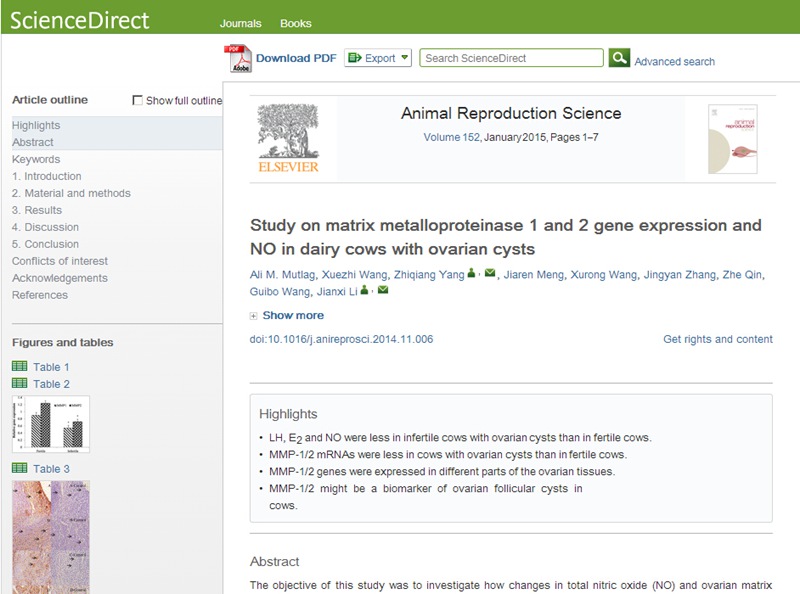800x594 pixels.
Task: Jump to Abstract in article outline
Action: pos(33,142)
